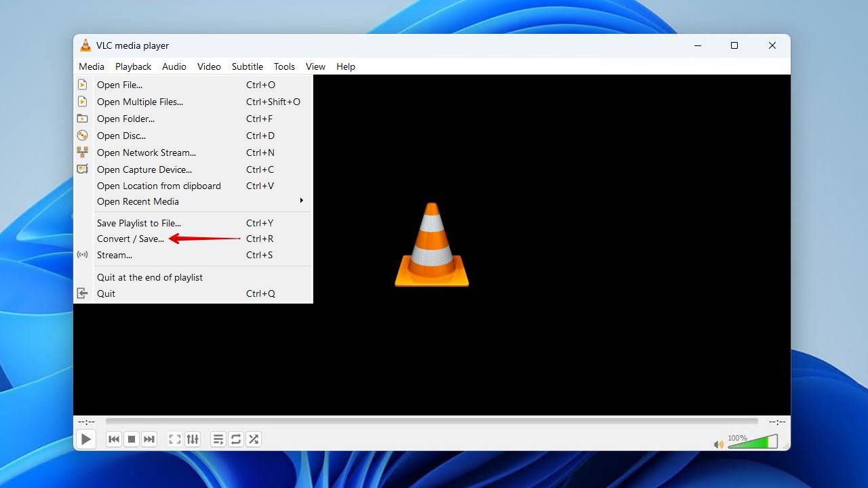Choose Open Multiple Files... entry
This screenshot has width=868, height=488.
pos(193,102)
